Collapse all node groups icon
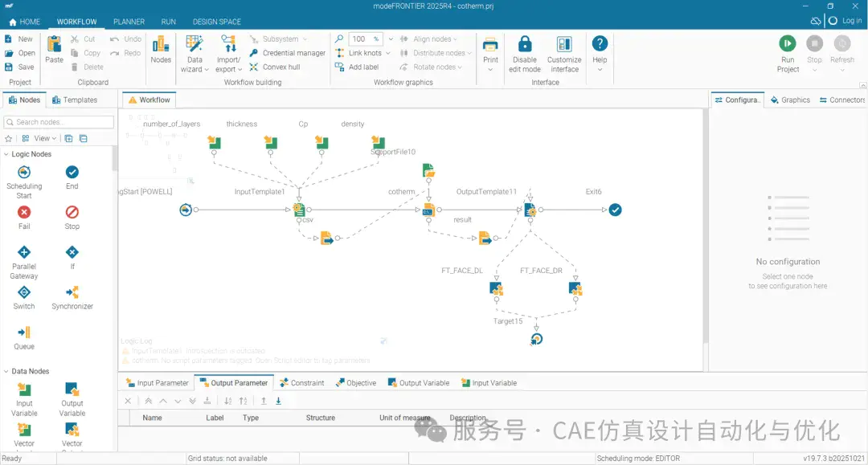Screen dimensions: 868x465 point(83,139)
